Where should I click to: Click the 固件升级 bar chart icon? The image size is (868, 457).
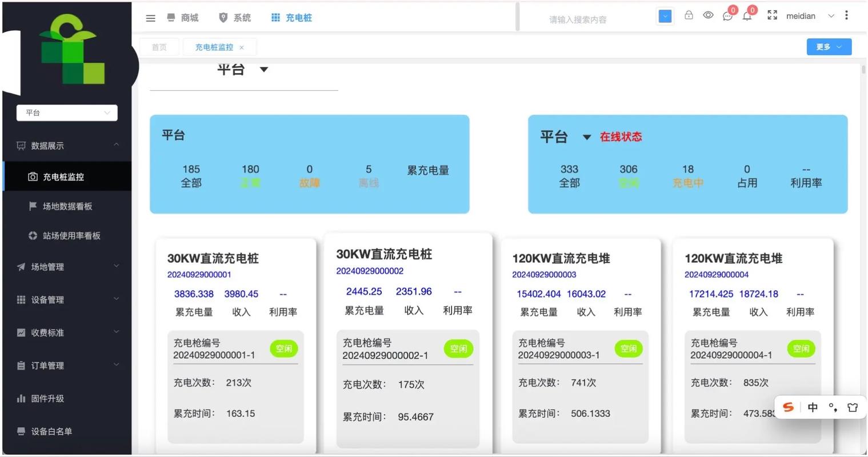(21, 398)
